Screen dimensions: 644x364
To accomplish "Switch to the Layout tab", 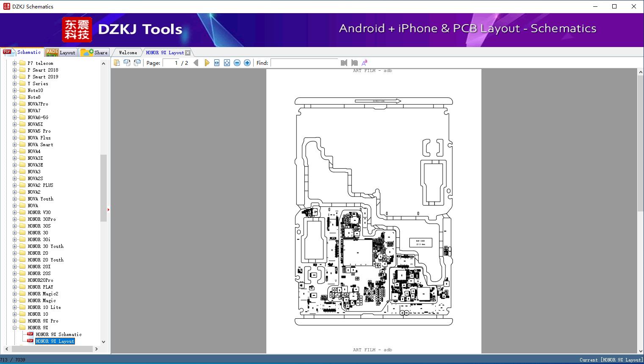I will tap(61, 53).
